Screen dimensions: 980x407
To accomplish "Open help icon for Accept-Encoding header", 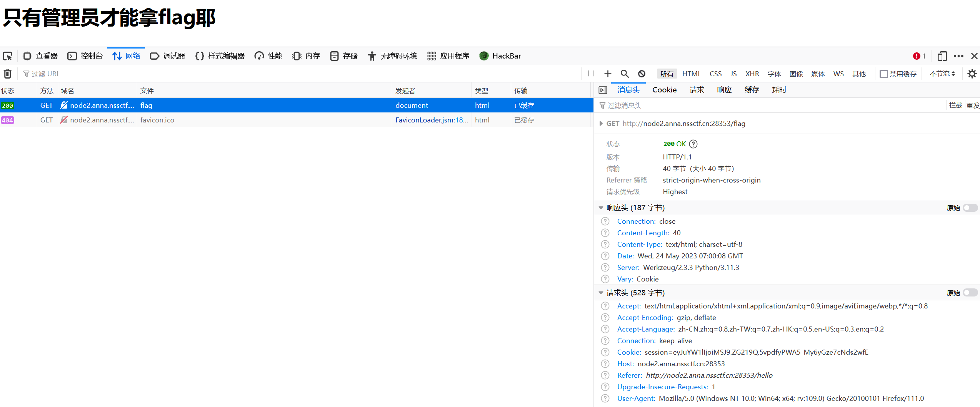I will tap(605, 317).
